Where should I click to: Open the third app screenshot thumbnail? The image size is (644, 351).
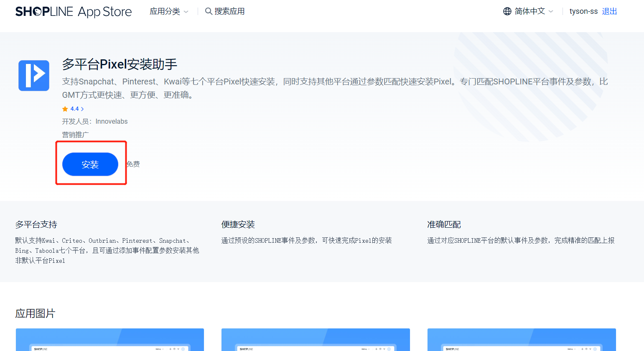pos(522,339)
